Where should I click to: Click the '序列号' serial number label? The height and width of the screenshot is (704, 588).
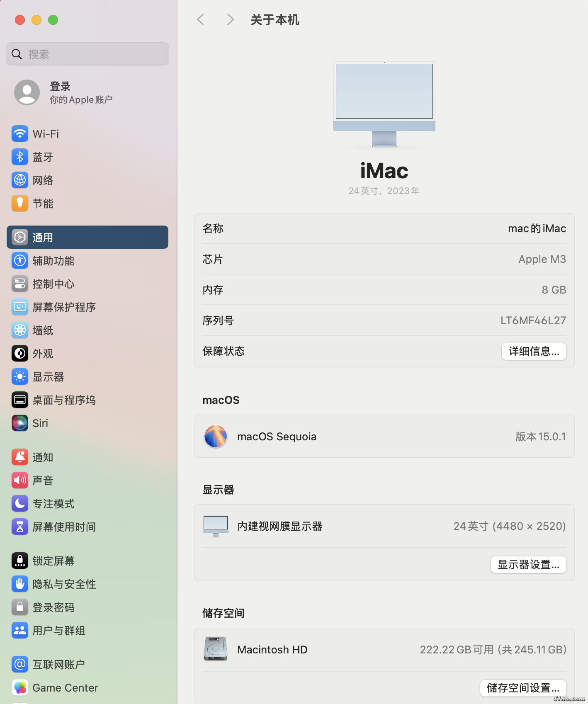coord(218,320)
